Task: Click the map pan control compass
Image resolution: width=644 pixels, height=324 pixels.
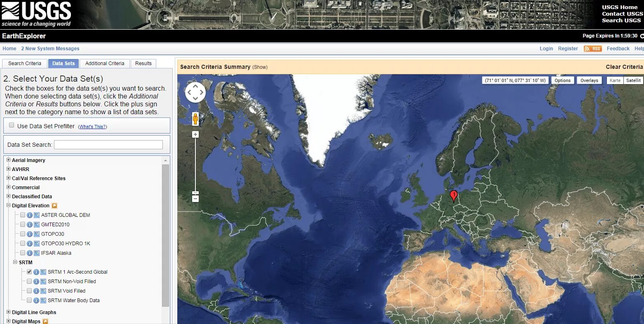Action: click(195, 92)
